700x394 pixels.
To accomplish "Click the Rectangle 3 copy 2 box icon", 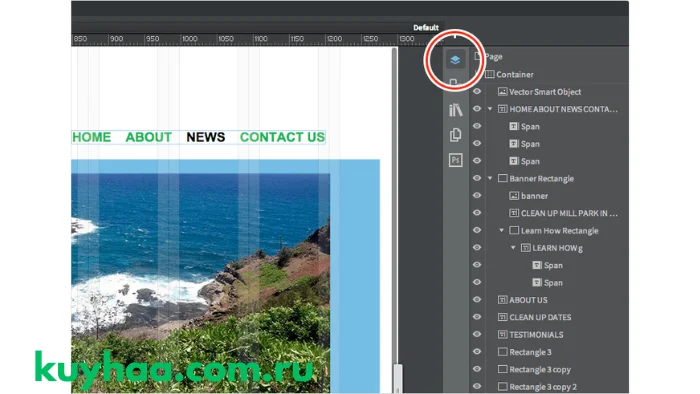I will (502, 386).
